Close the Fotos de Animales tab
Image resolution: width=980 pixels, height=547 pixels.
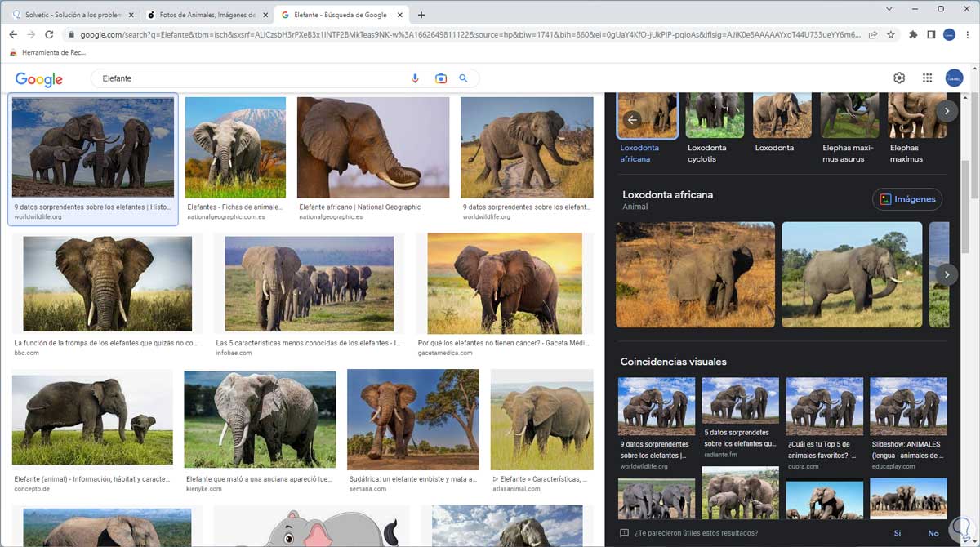[x=265, y=15]
